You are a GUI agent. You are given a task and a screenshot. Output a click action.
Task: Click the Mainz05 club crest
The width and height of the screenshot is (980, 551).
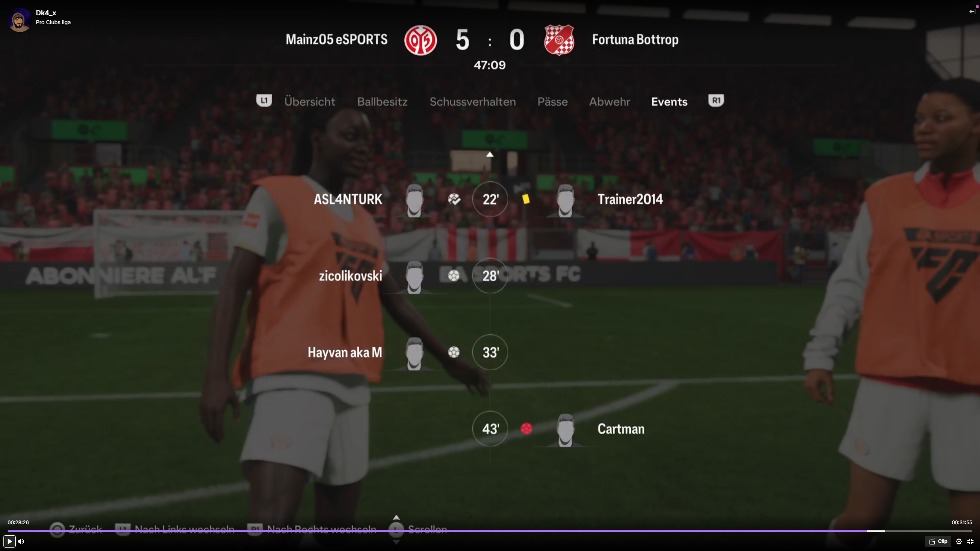tap(420, 40)
